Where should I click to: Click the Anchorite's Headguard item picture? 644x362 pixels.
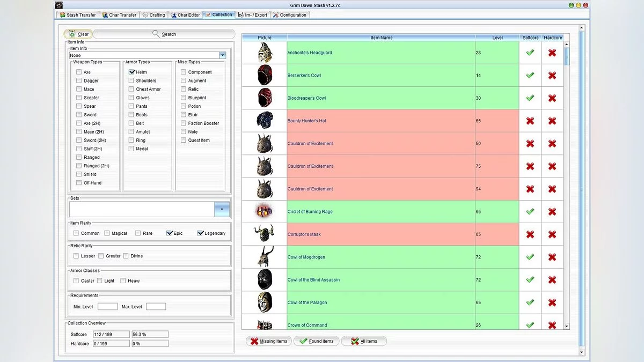click(x=264, y=53)
